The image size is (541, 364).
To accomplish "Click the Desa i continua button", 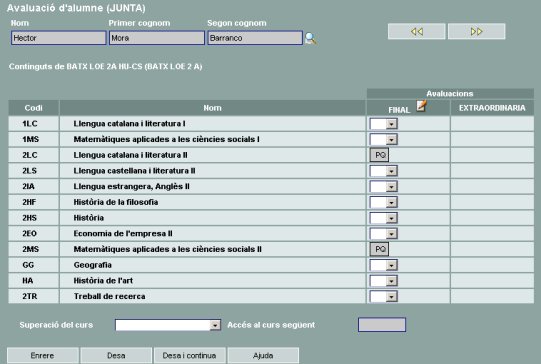I will click(190, 355).
